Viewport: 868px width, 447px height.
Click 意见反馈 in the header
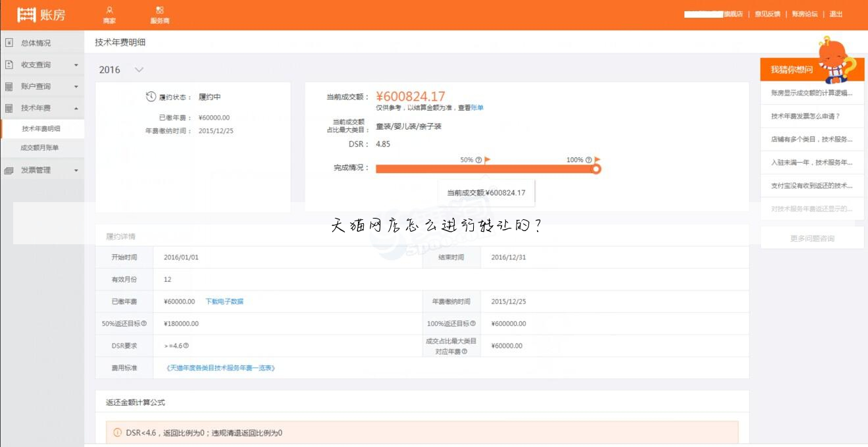pos(767,14)
